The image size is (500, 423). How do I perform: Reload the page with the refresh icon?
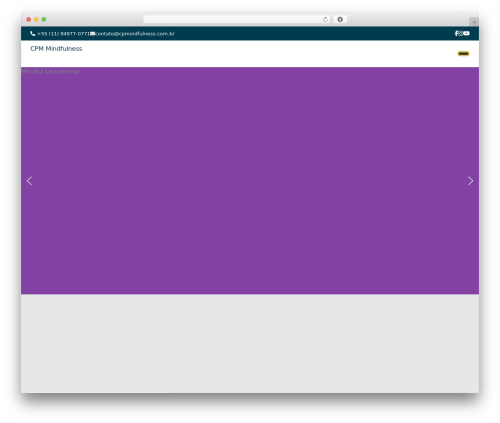coord(325,19)
